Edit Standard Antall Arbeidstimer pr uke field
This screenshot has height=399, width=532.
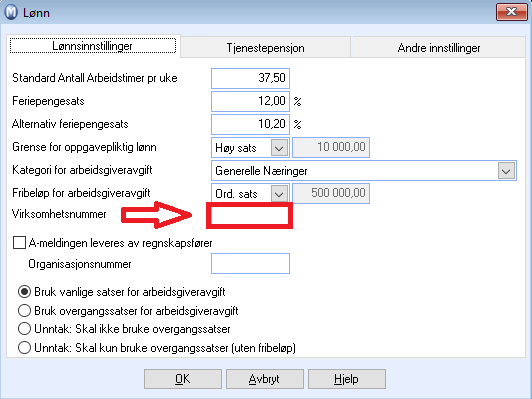(250, 78)
